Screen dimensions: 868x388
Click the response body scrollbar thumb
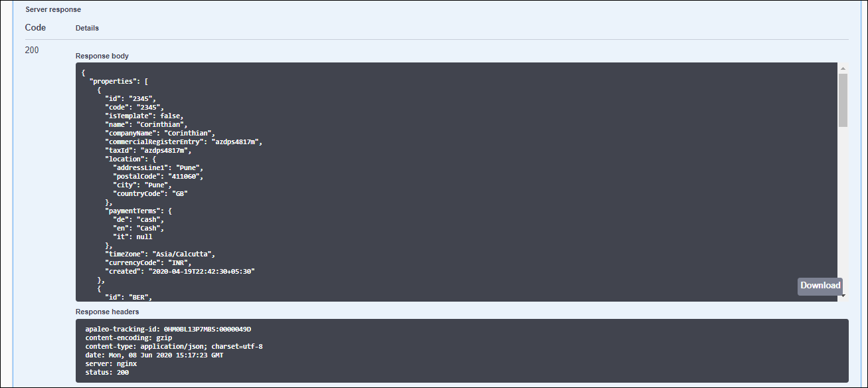[x=843, y=100]
